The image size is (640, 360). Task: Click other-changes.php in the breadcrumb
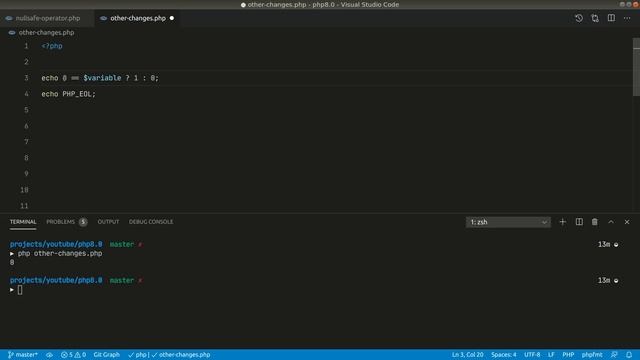click(x=47, y=33)
